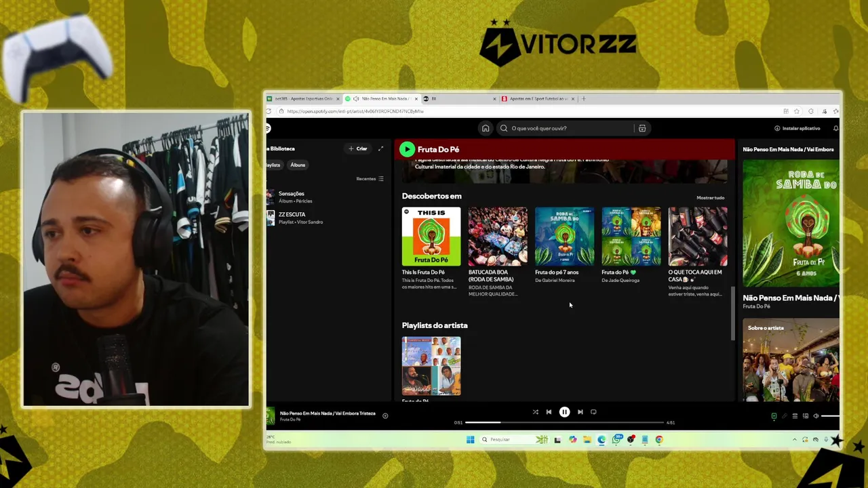Mute with the volume speaker icon

click(816, 416)
